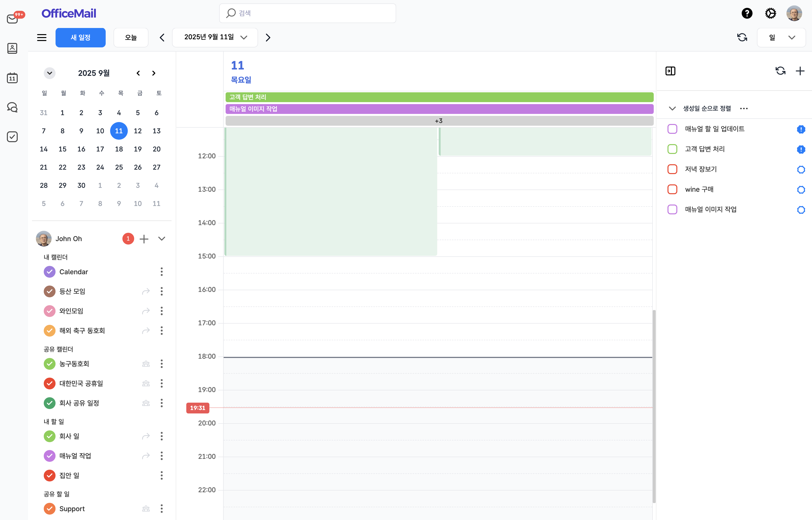Image resolution: width=812 pixels, height=520 pixels.
Task: Open the mail inbox icon
Action: [13, 19]
